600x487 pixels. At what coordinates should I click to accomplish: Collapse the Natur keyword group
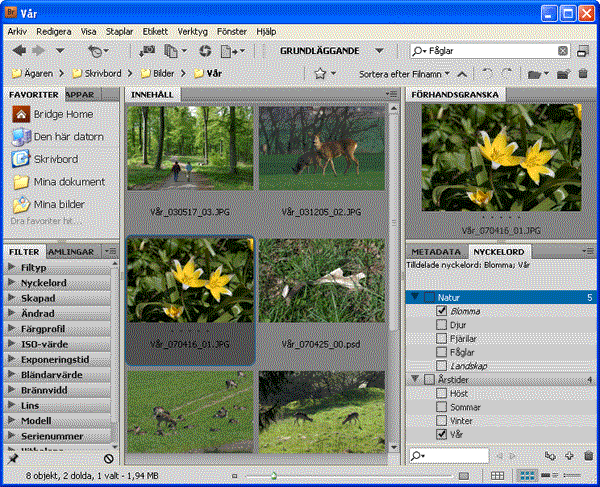[x=415, y=298]
